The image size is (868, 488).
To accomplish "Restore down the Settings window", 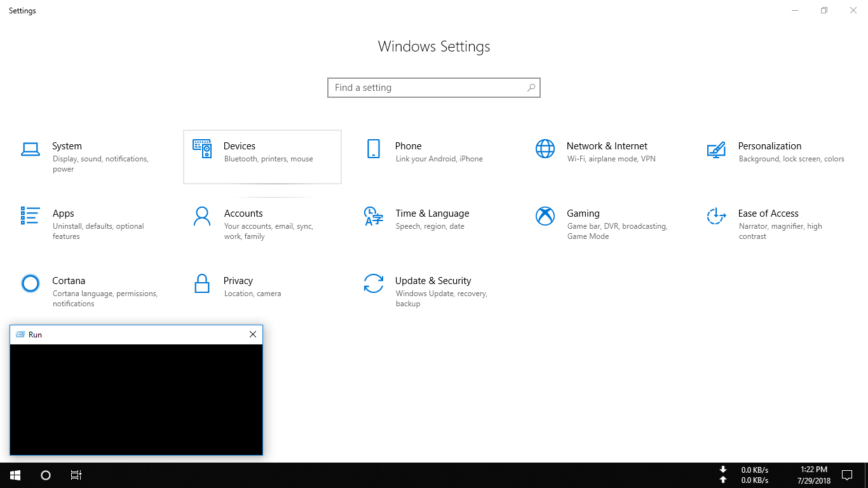I will pos(824,10).
